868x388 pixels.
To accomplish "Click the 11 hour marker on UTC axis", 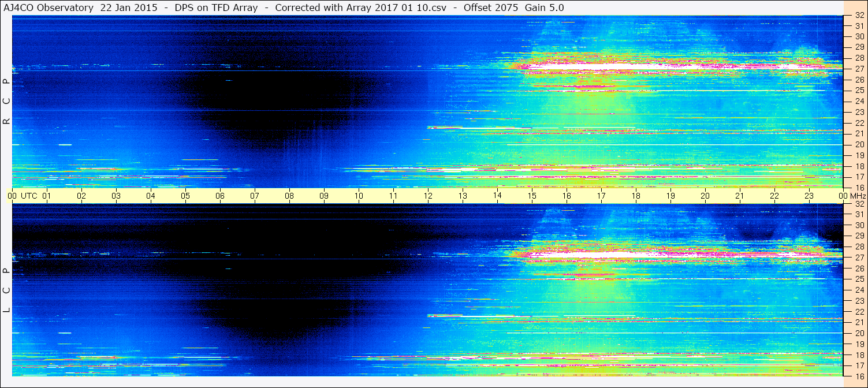I will (393, 196).
